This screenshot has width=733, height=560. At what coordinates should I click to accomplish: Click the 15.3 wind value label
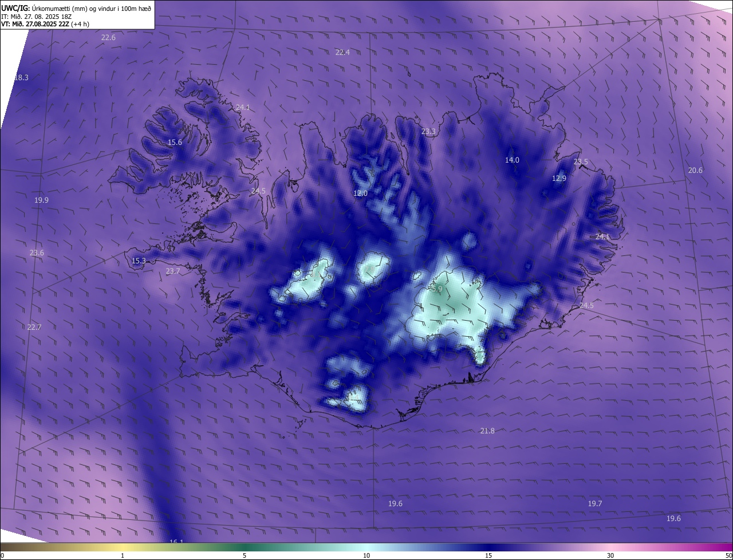(139, 261)
